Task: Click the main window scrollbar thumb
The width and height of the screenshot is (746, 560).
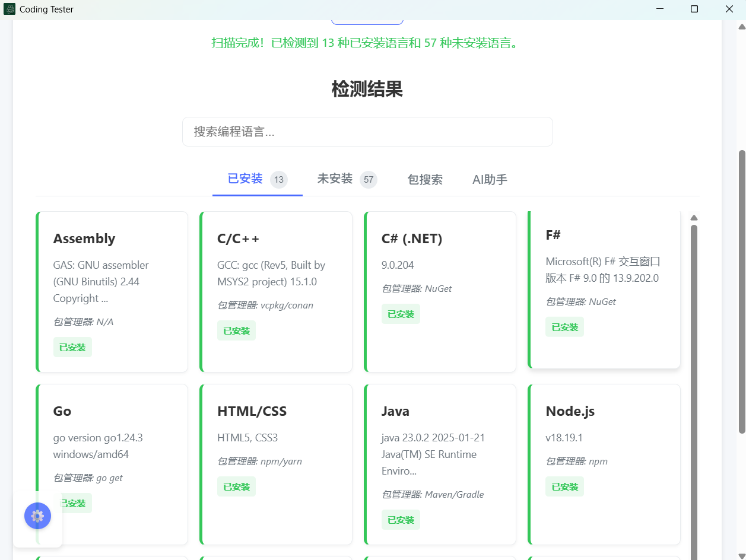Action: point(741,291)
